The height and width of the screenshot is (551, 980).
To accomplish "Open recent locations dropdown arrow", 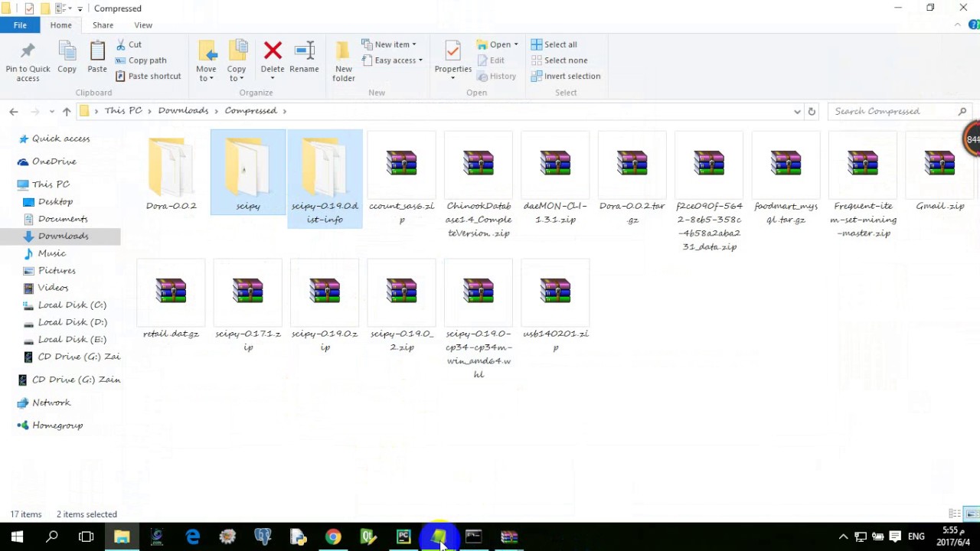I will 51,111.
